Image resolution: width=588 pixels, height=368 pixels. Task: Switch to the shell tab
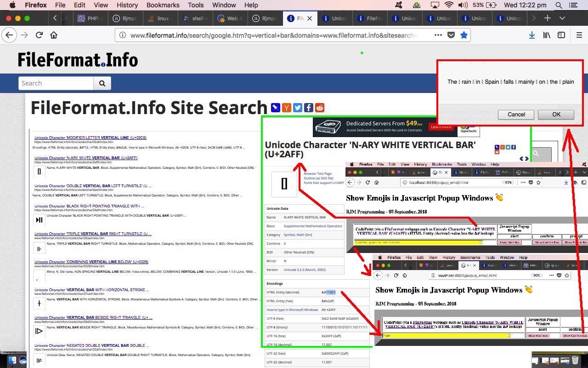(x=196, y=18)
